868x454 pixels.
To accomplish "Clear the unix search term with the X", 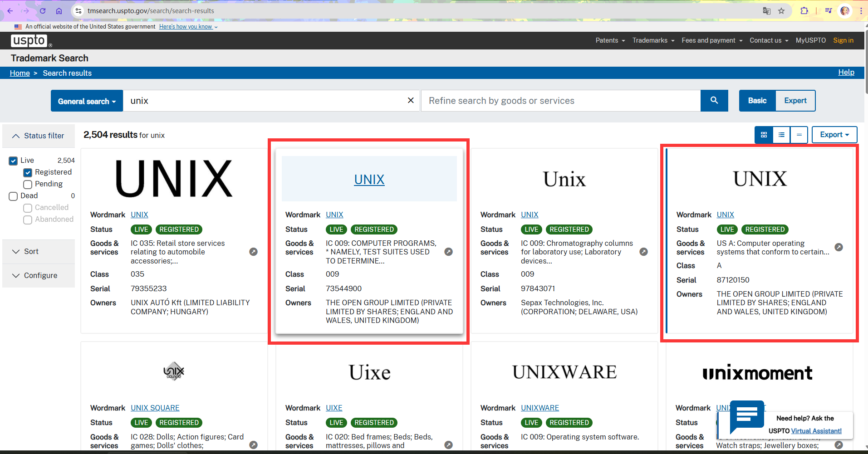I will click(x=411, y=100).
